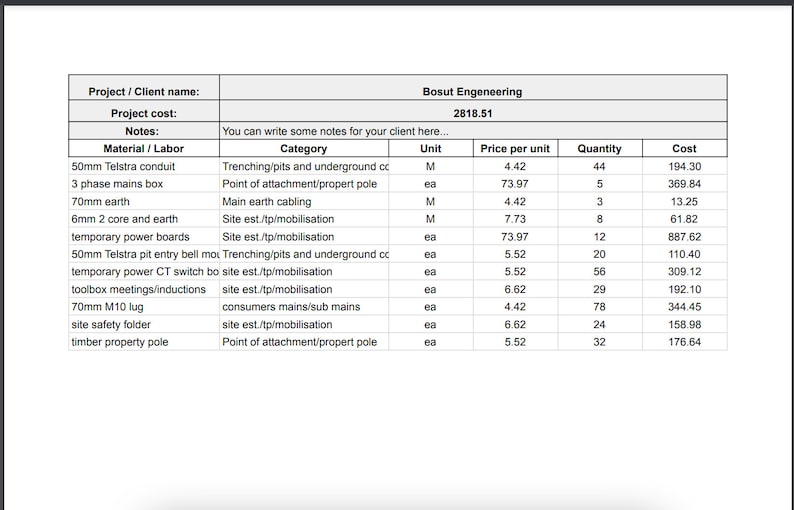
Task: Select the temporary power boards cell
Action: pos(144,237)
